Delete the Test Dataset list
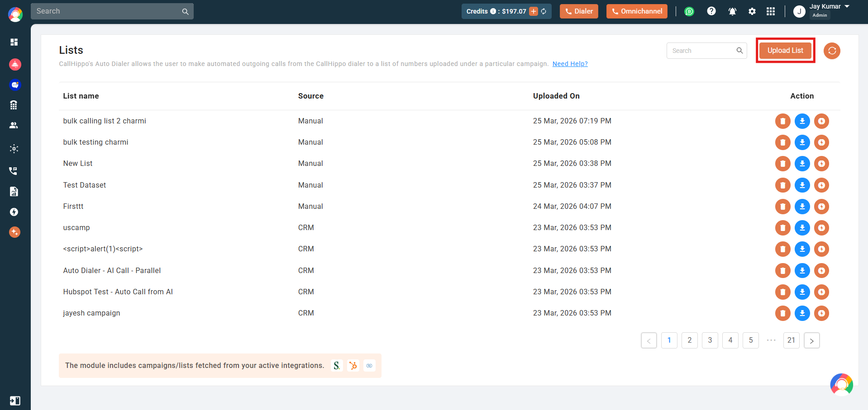 (x=783, y=185)
